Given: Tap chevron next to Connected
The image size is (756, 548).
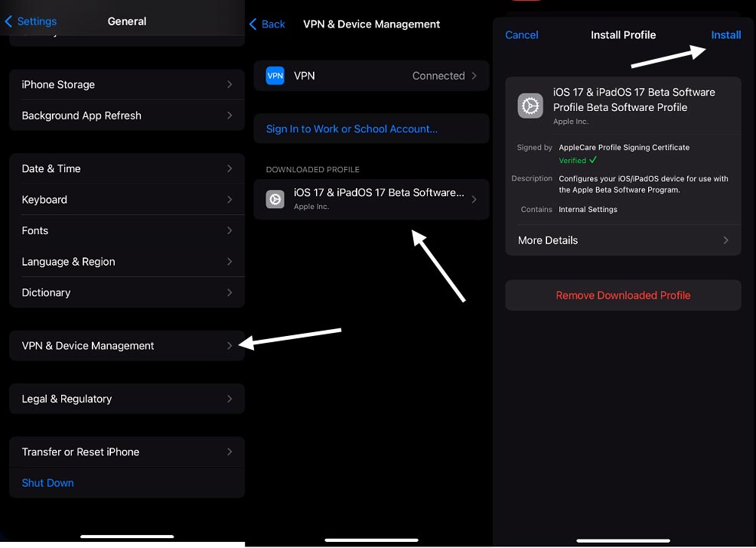Looking at the screenshot, I should pyautogui.click(x=474, y=76).
